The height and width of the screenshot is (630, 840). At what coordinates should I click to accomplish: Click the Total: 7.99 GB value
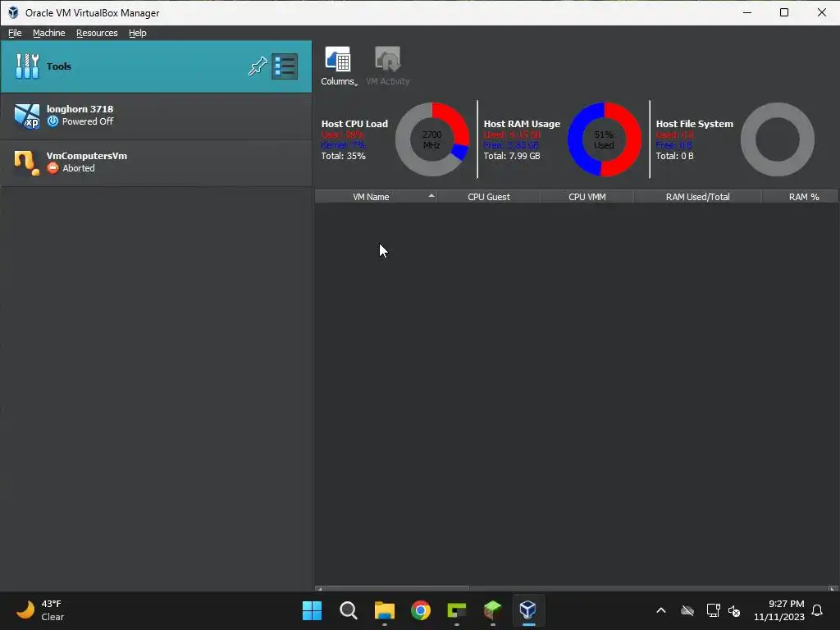pos(512,156)
